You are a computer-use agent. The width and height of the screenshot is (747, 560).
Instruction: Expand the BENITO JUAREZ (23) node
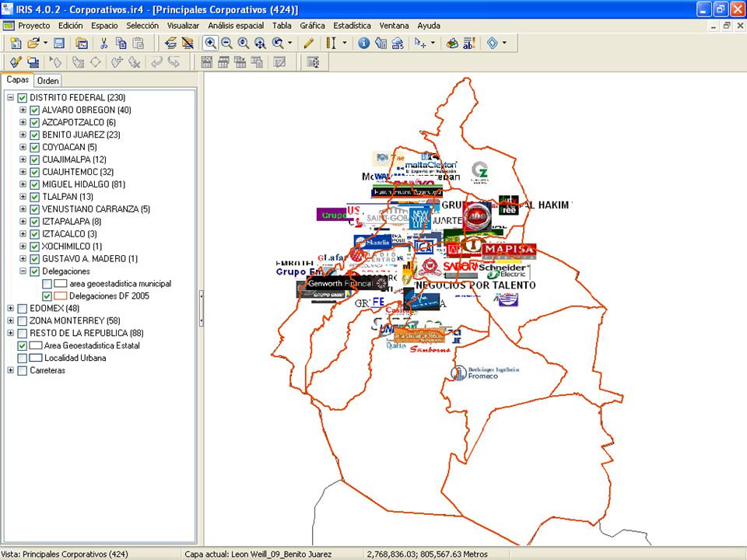[23, 135]
